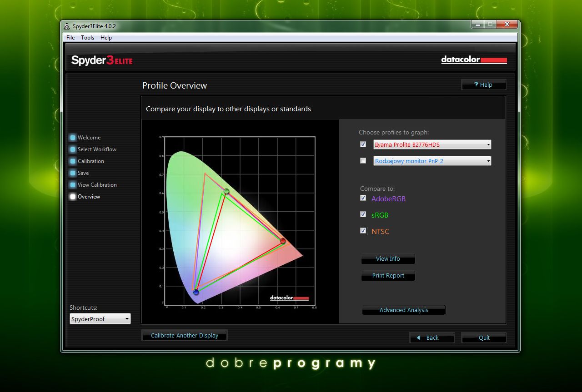This screenshot has height=392, width=582.
Task: Open the SpyderProof shortcuts dropdown
Action: point(100,319)
